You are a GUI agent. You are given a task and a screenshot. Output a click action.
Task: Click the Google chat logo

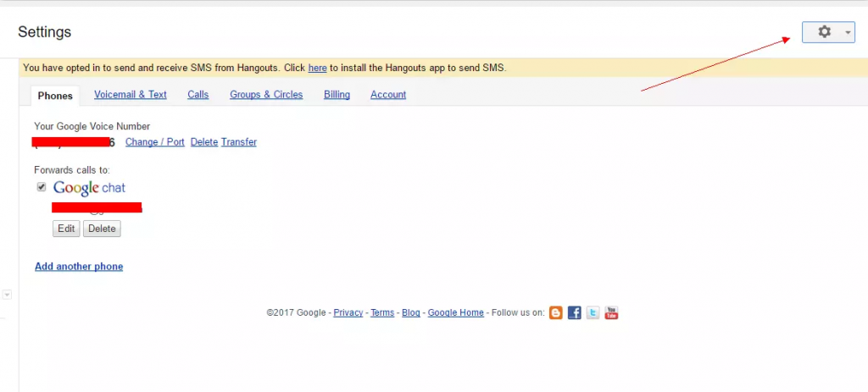(89, 188)
